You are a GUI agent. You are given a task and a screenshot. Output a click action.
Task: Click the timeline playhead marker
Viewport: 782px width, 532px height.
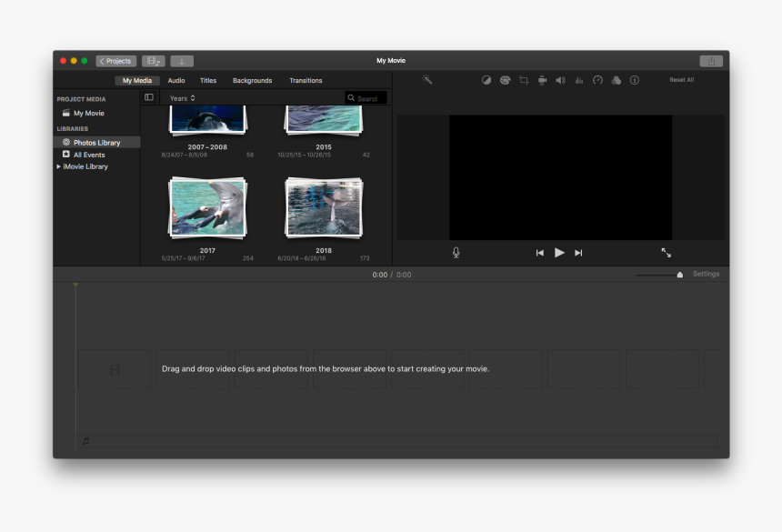[75, 286]
